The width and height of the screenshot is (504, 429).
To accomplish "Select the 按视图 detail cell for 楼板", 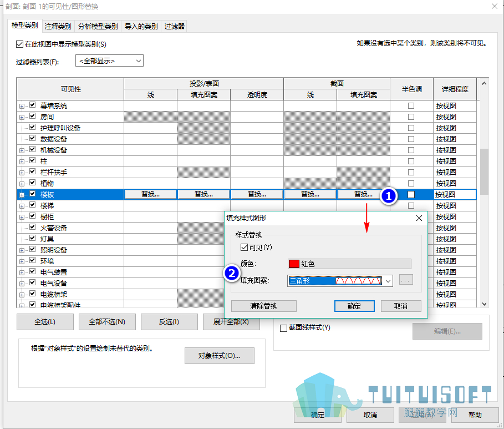I will [x=455, y=194].
